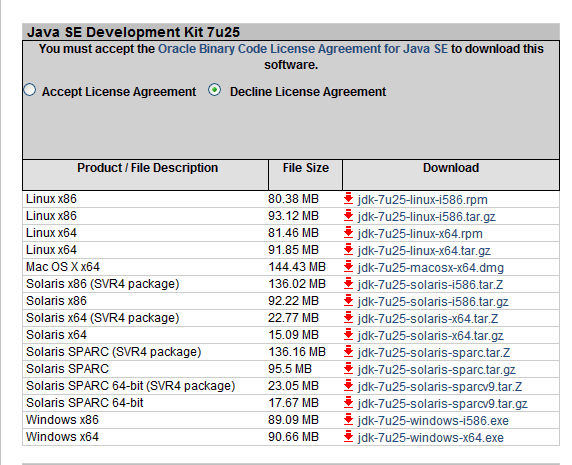Click the Mac OS X x64 description
This screenshot has height=465, width=572.
[63, 267]
